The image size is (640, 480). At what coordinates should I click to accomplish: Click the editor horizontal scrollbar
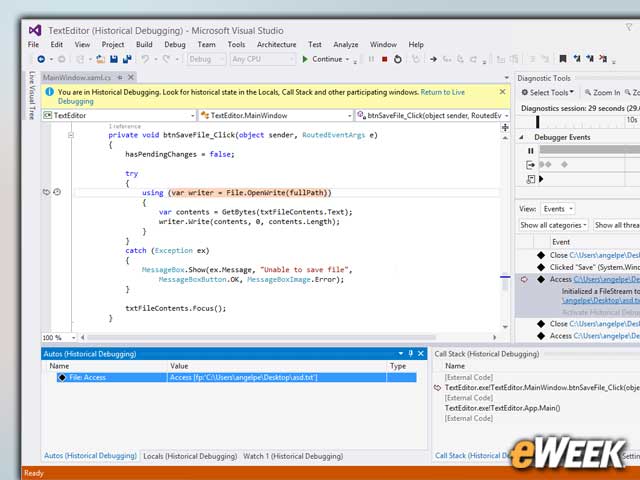[x=261, y=338]
